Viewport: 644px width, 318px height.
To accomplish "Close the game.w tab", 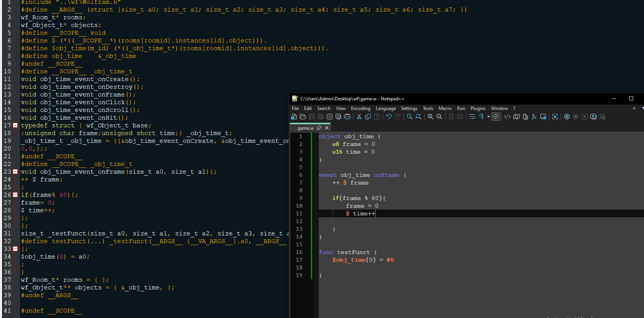I will [x=327, y=128].
